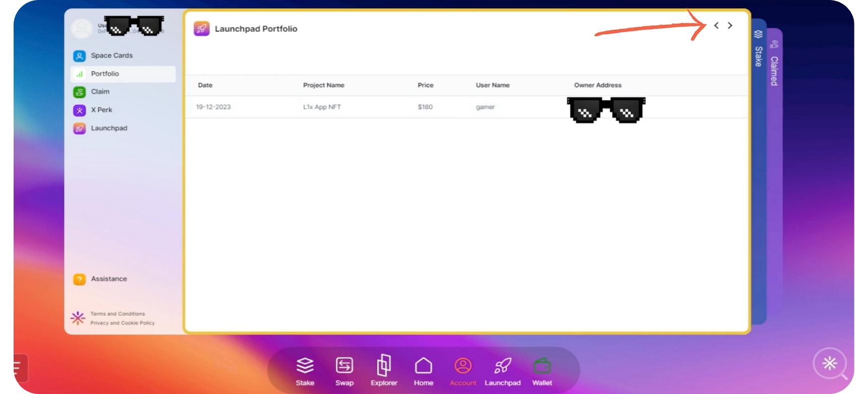This screenshot has height=394, width=868.
Task: Click the $180 price cell
Action: click(425, 107)
